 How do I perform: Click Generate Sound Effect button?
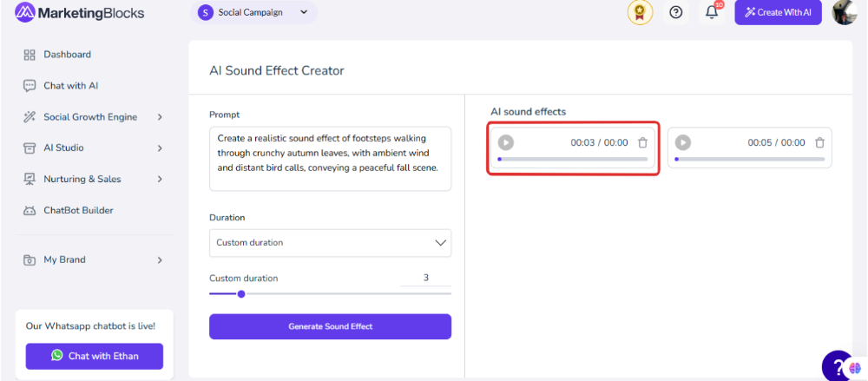(330, 326)
